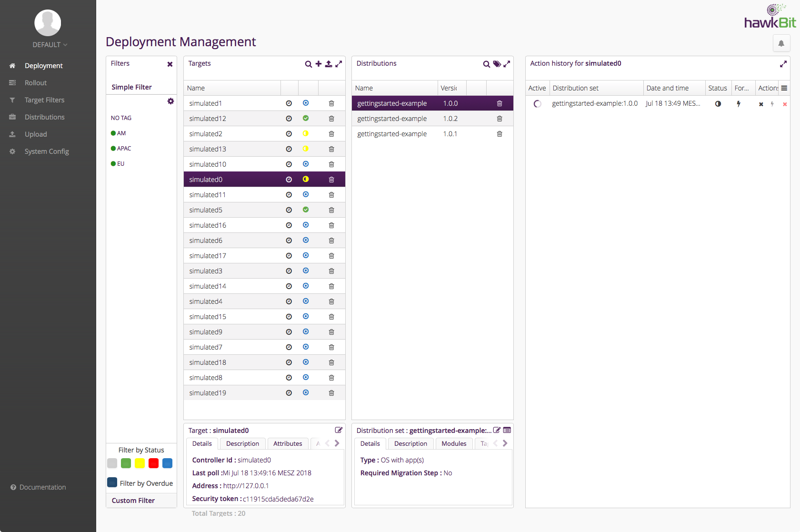Filter by error red status swatch

154,463
